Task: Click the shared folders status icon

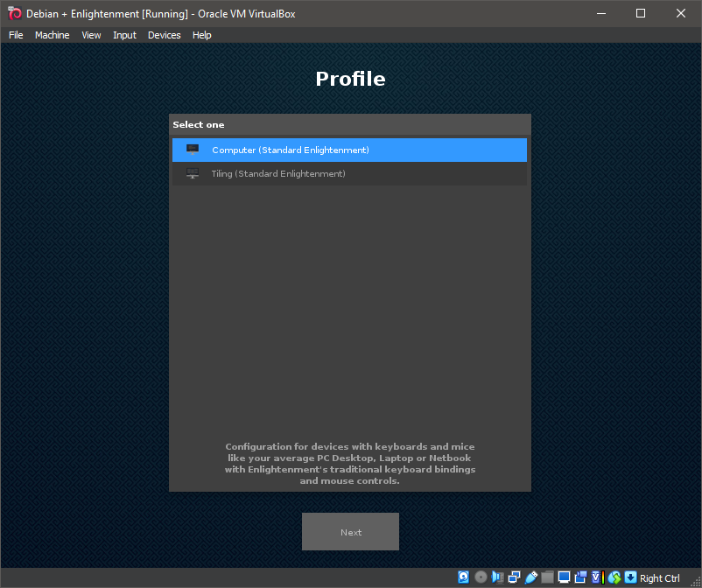Action: point(547,577)
